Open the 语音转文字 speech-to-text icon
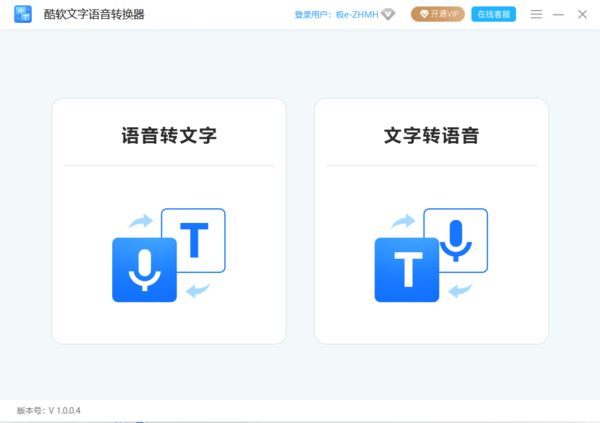 (169, 255)
